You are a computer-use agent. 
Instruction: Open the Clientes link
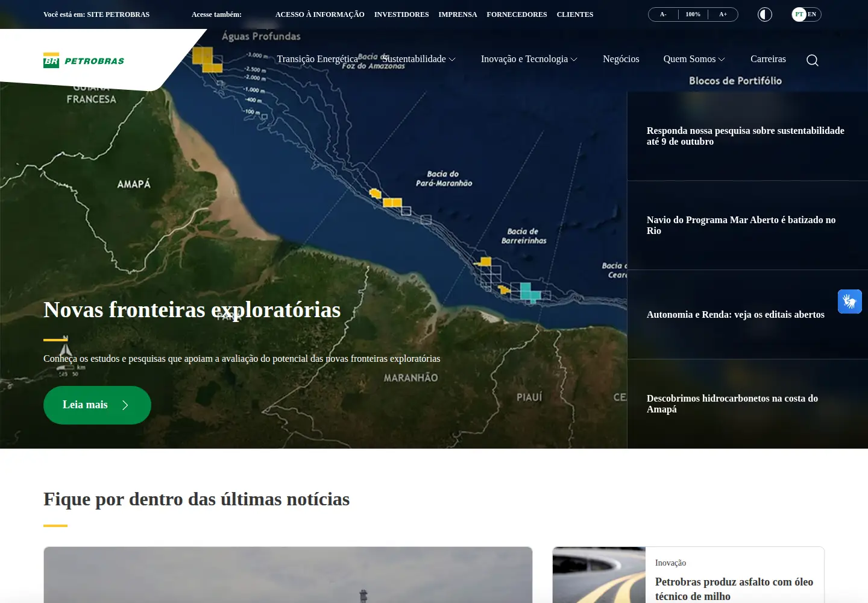(x=575, y=14)
